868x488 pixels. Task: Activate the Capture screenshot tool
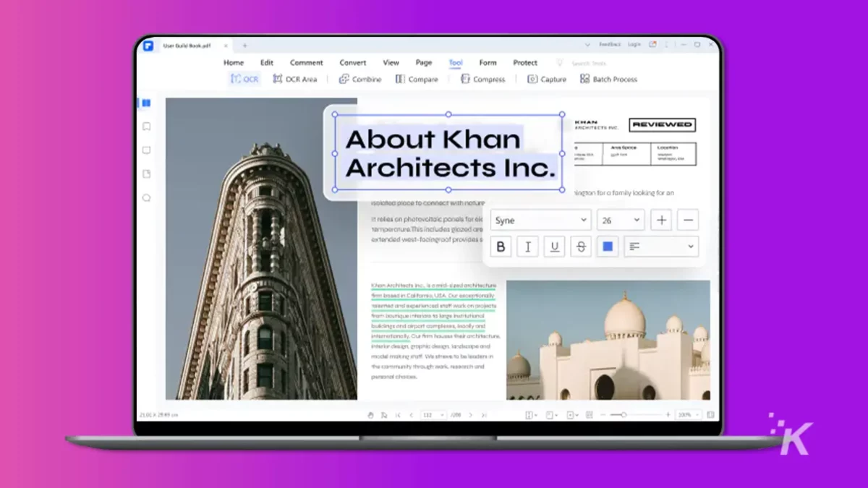pyautogui.click(x=547, y=79)
